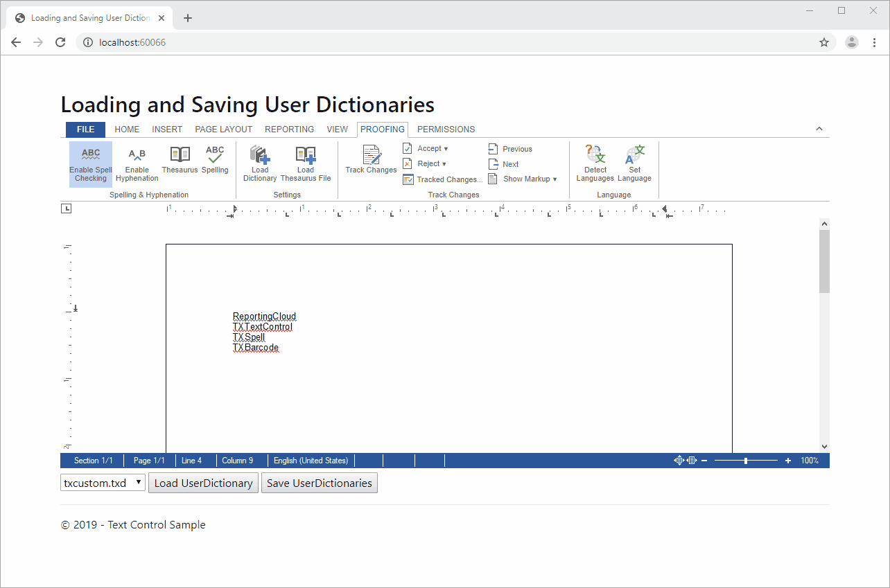The image size is (890, 588).
Task: Open the browser profile avatar
Action: click(x=852, y=42)
